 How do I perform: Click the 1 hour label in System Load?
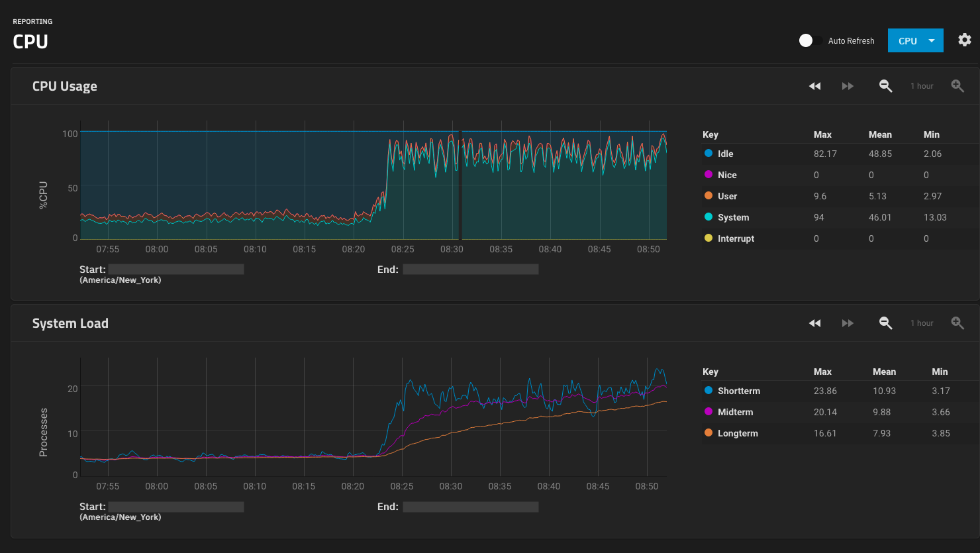tap(922, 323)
